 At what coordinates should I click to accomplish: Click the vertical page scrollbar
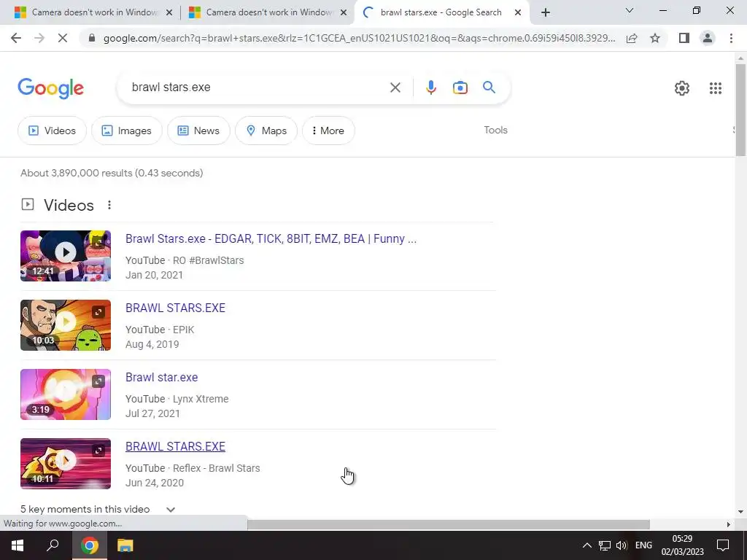740,109
